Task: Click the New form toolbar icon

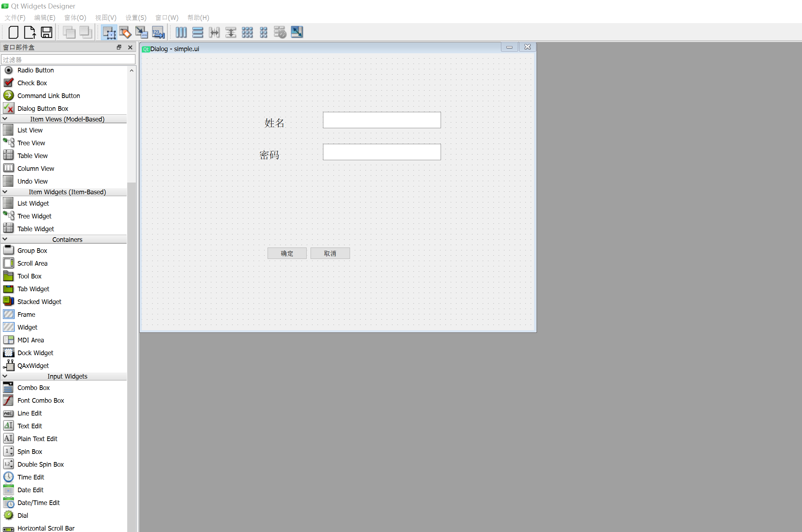Action: (x=14, y=32)
